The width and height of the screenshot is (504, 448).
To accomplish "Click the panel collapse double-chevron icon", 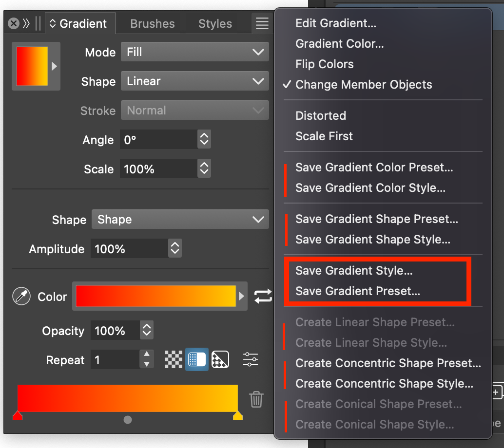I will [x=27, y=23].
